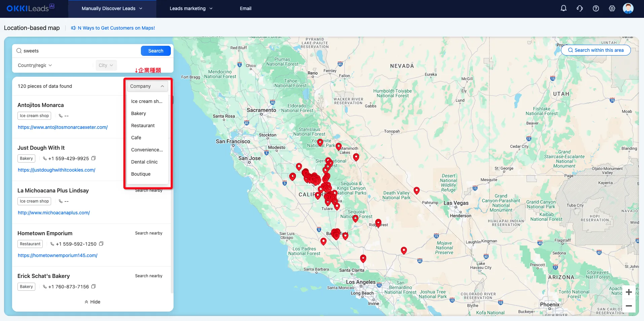Select Antojitos Monarca result title
Screen dimensions: 644x321
41,105
